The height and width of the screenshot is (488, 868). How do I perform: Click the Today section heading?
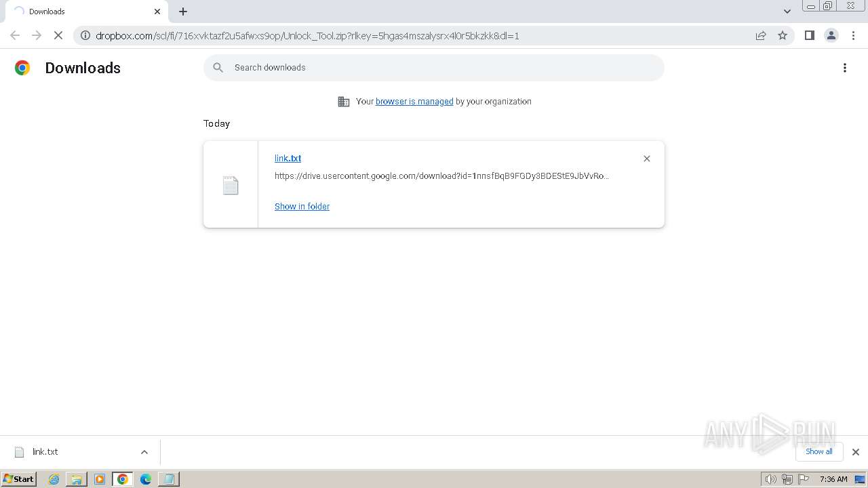(216, 123)
